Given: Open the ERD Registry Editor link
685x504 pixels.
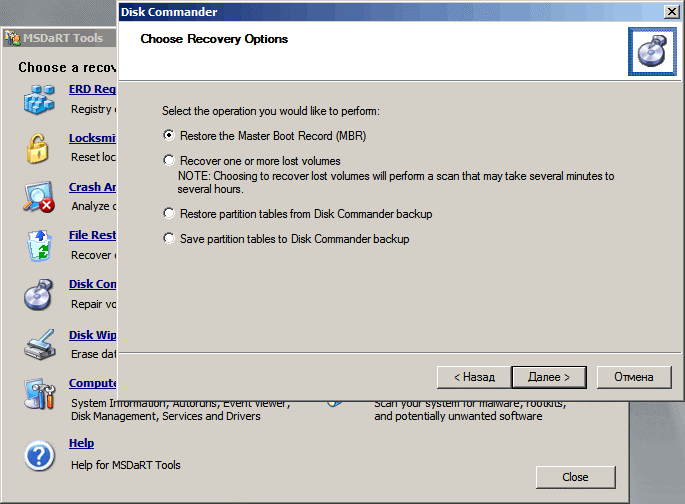Looking at the screenshot, I should pyautogui.click(x=92, y=89).
